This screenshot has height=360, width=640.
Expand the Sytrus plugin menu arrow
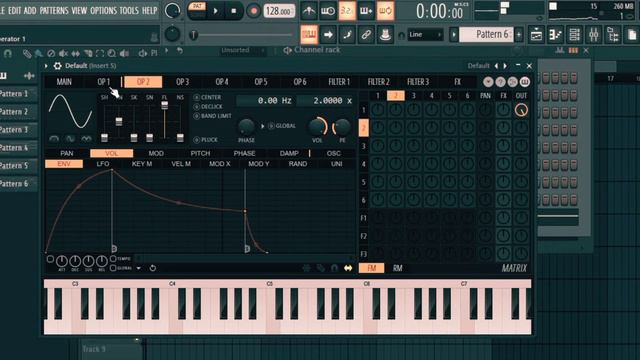pos(46,66)
